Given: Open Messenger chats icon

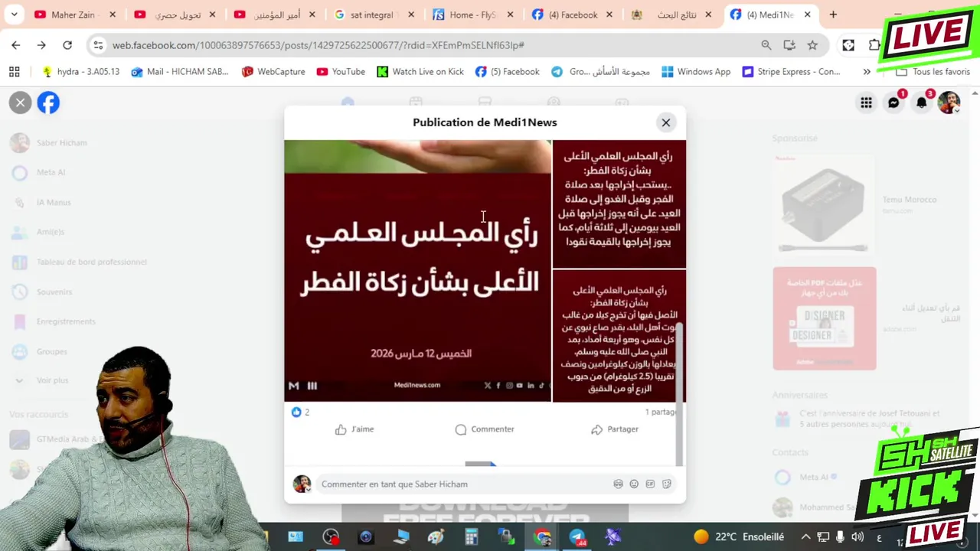Looking at the screenshot, I should pos(893,103).
